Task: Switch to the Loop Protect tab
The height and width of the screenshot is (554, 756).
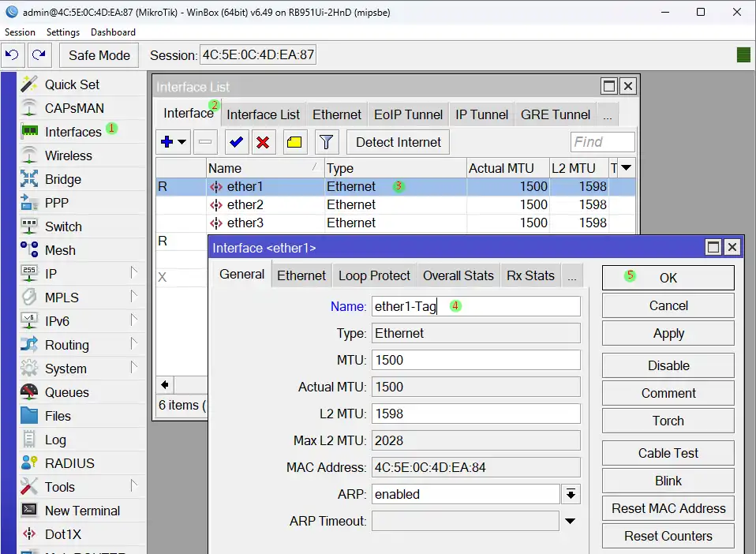Action: pyautogui.click(x=374, y=275)
